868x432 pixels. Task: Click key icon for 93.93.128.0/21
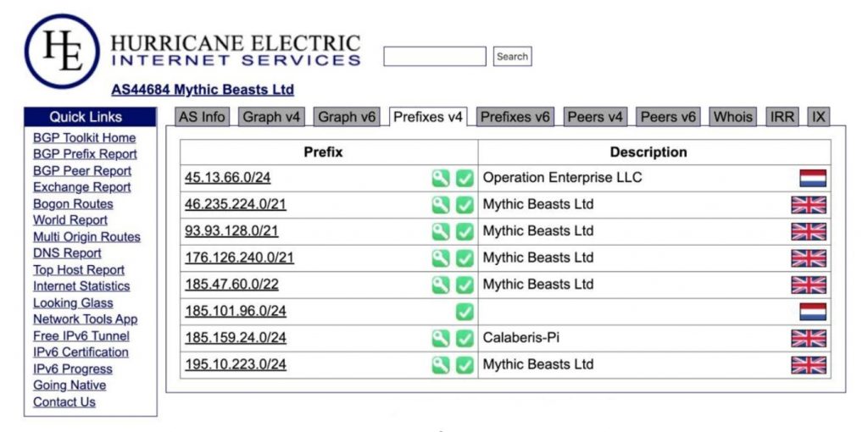[441, 231]
